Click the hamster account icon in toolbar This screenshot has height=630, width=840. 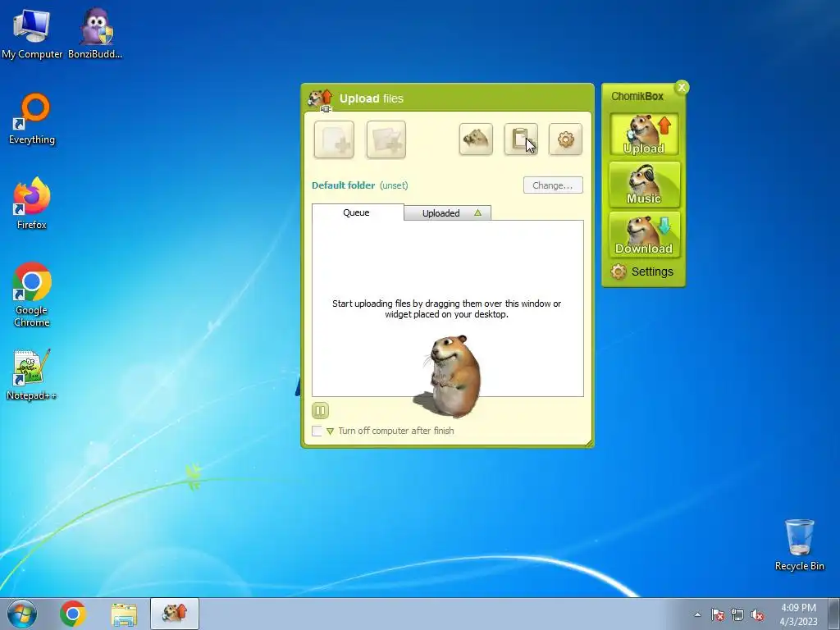pos(476,139)
